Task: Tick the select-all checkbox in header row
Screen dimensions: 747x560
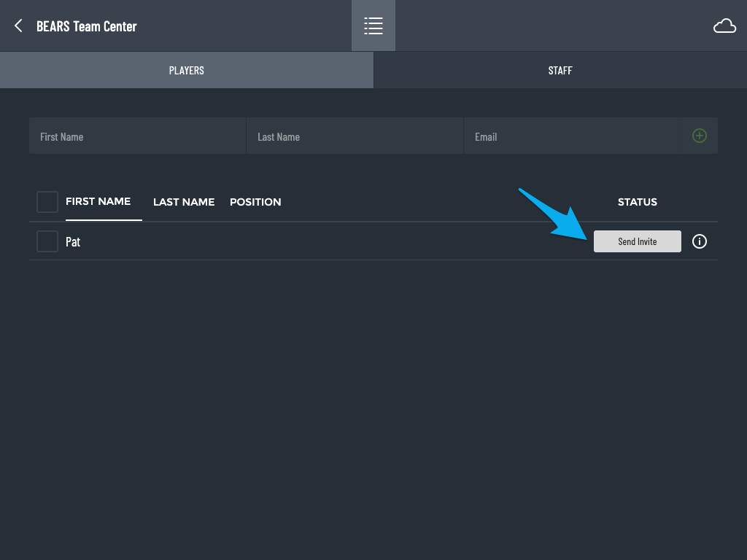Action: (47, 202)
